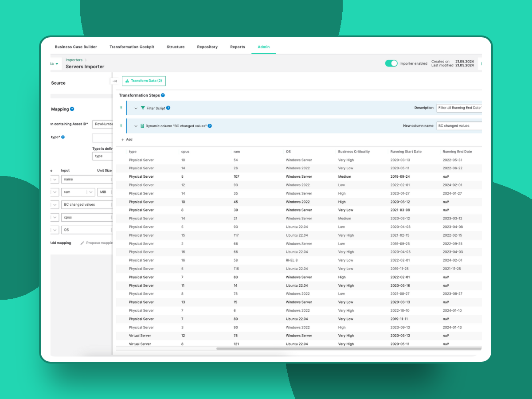Open help icon next to Mapping heading
532x399 pixels.
[72, 109]
